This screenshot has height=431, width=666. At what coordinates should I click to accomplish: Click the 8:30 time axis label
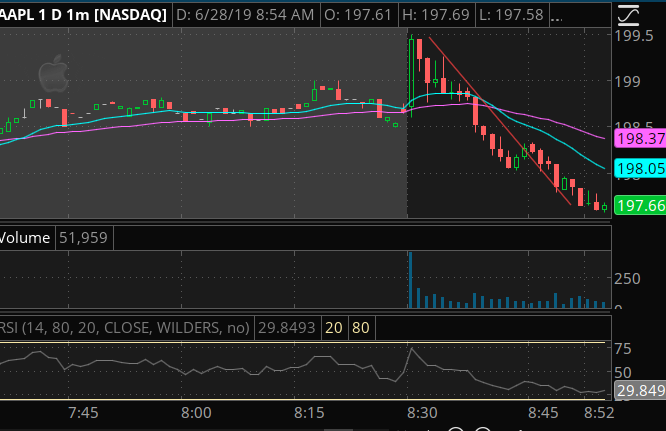tap(422, 413)
